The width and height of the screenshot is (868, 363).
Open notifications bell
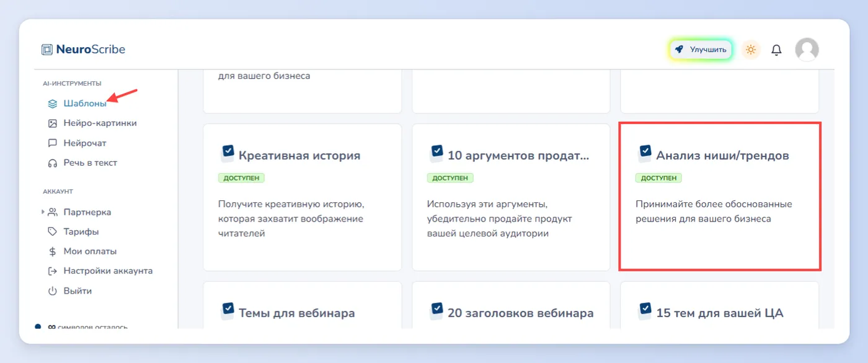(776, 50)
